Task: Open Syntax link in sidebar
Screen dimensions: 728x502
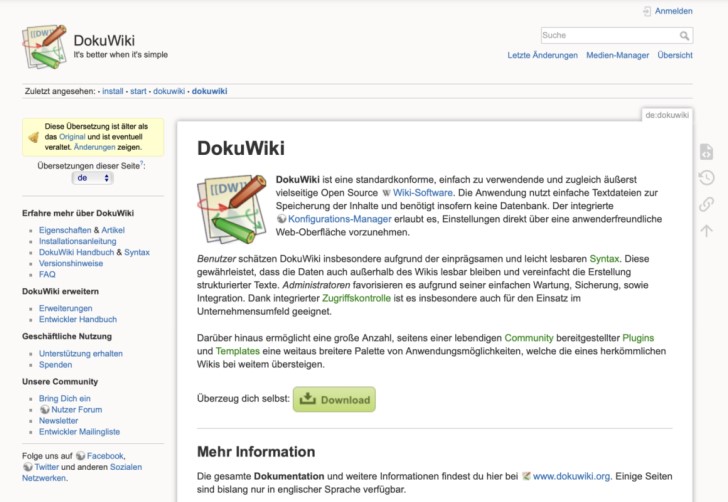Action: tap(136, 252)
